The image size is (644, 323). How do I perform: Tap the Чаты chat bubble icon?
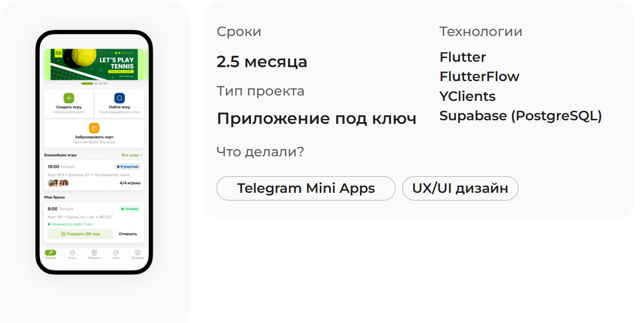pyautogui.click(x=116, y=252)
